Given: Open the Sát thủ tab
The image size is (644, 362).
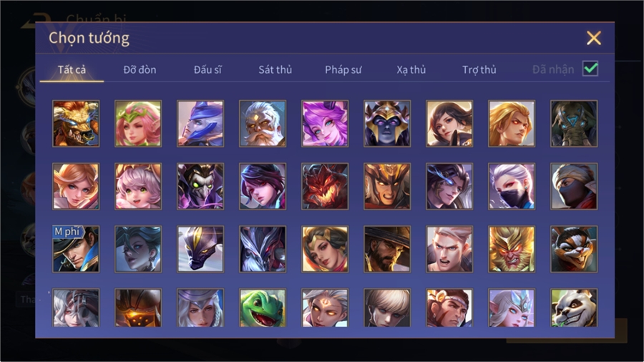Looking at the screenshot, I should coord(275,70).
